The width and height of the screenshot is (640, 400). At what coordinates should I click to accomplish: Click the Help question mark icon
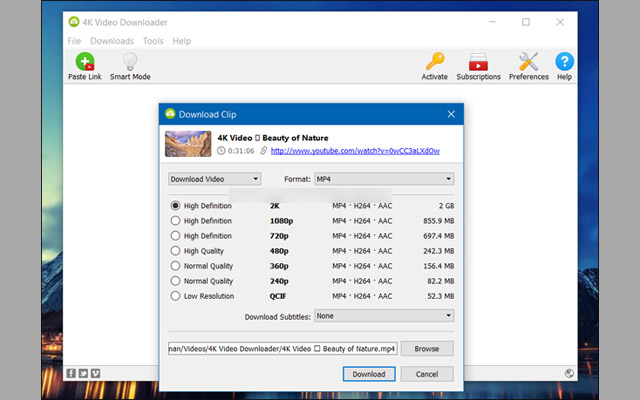(x=564, y=62)
